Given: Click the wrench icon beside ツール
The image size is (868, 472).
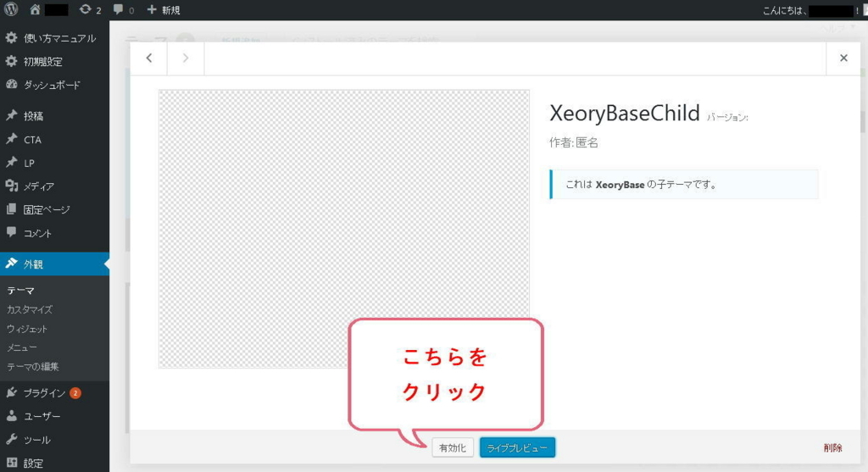Looking at the screenshot, I should pos(11,439).
